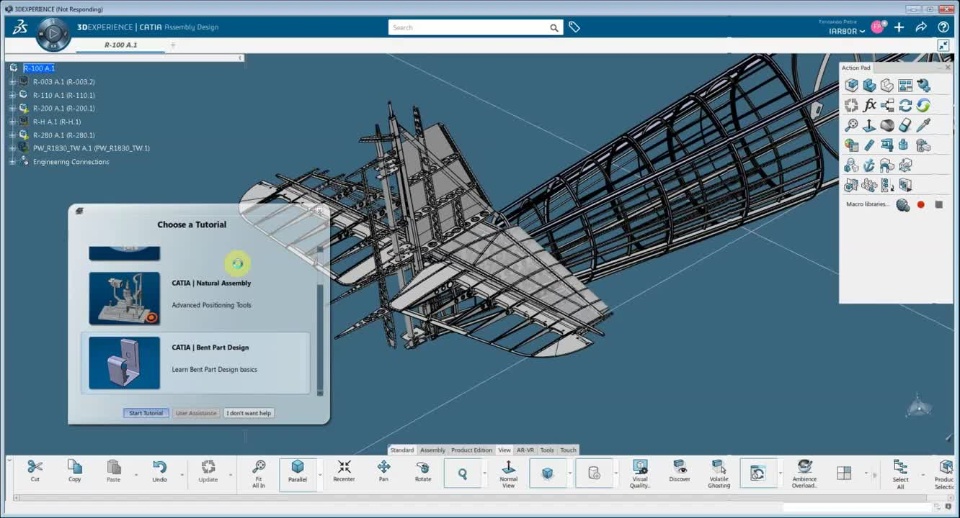Click the magnifier icon in Action Pad

(851, 125)
